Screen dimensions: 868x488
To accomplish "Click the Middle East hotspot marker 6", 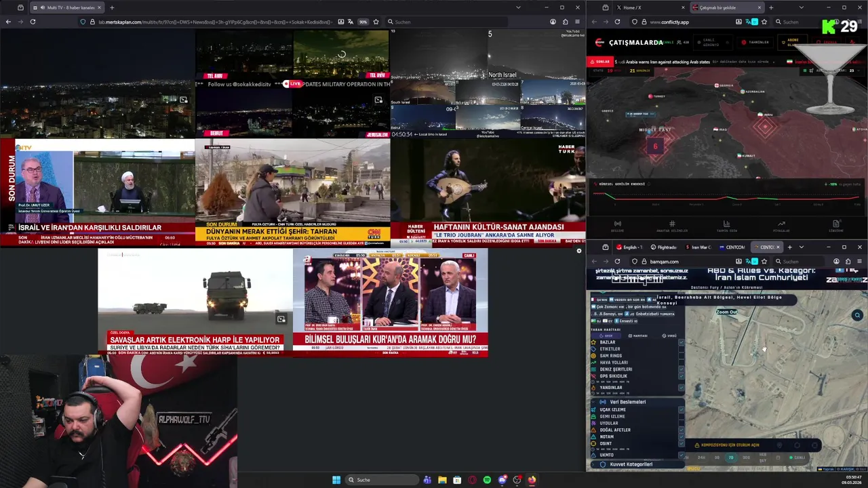I will point(655,146).
